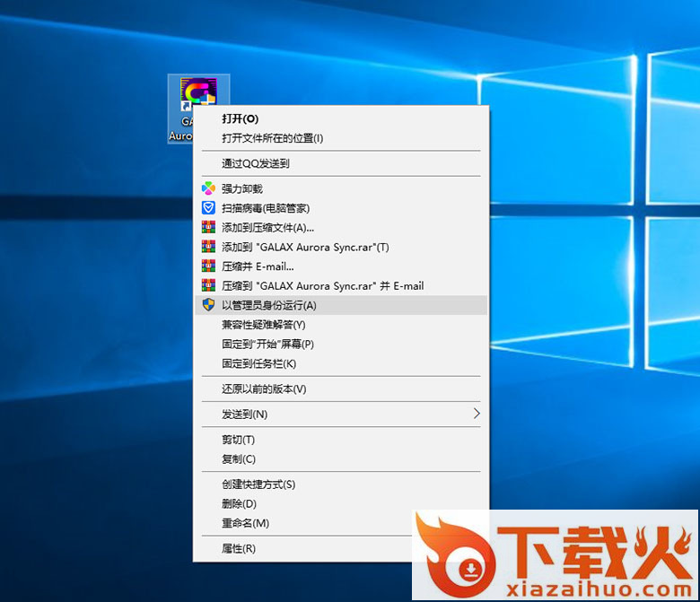
Task: Click WinRAR icon for 添加到 "GALAX Aurora Sync.rar"(T)
Action: [x=208, y=247]
